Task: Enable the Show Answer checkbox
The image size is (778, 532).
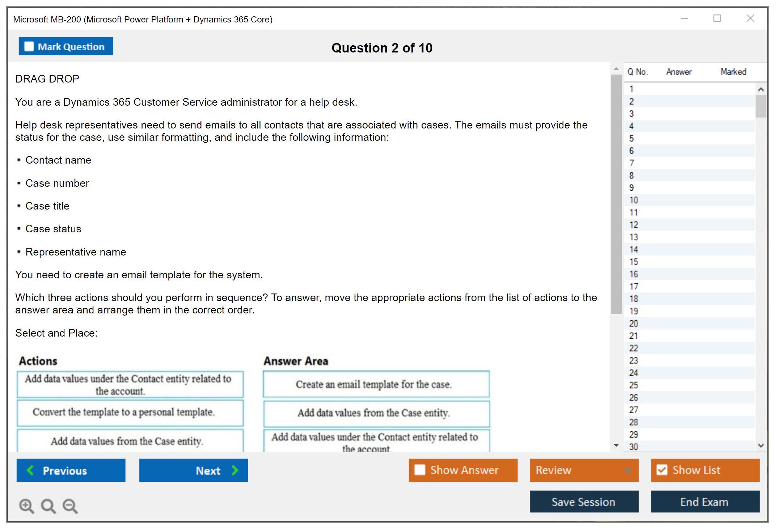Action: (x=420, y=470)
